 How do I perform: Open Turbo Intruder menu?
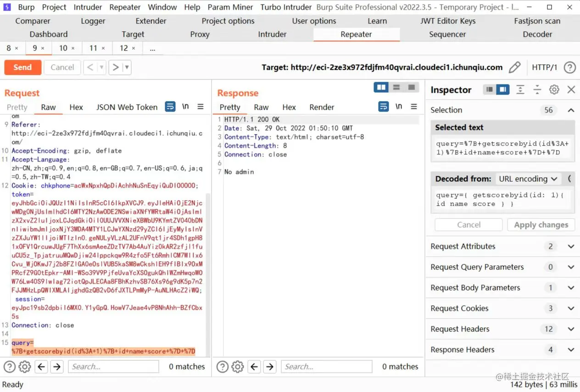coord(286,7)
